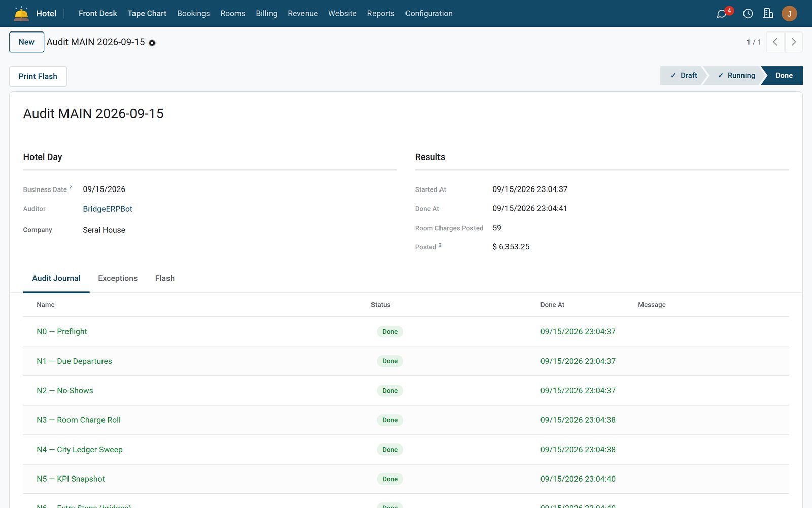
Task: Click the Hotel app name
Action: tap(46, 14)
